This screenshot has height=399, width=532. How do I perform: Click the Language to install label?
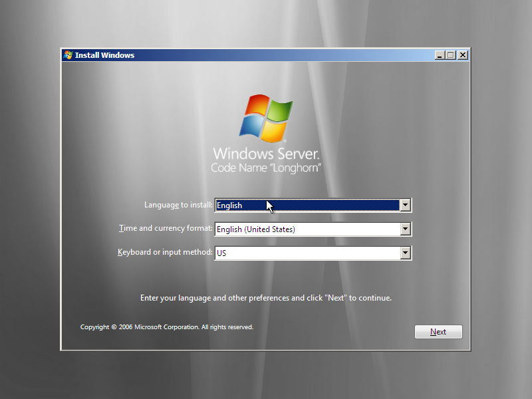pyautogui.click(x=178, y=205)
